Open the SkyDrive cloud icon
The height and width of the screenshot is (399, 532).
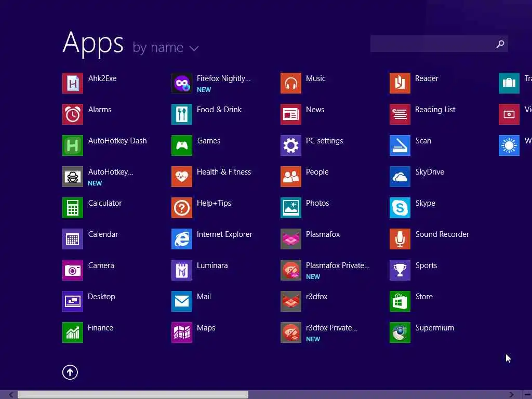click(x=400, y=177)
